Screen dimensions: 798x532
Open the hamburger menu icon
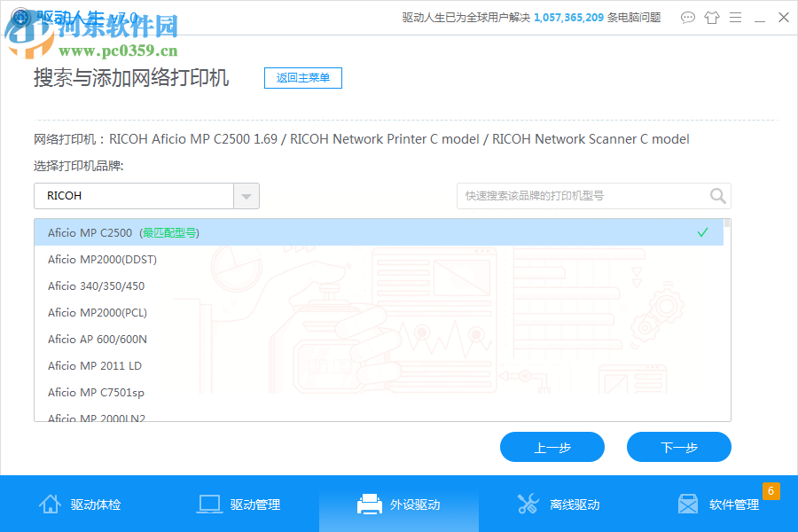pos(736,17)
